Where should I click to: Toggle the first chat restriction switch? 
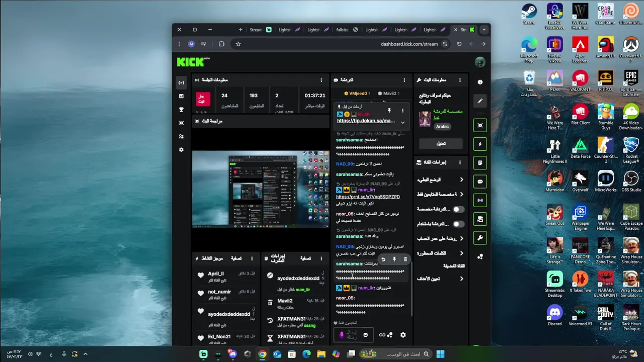[x=458, y=209]
